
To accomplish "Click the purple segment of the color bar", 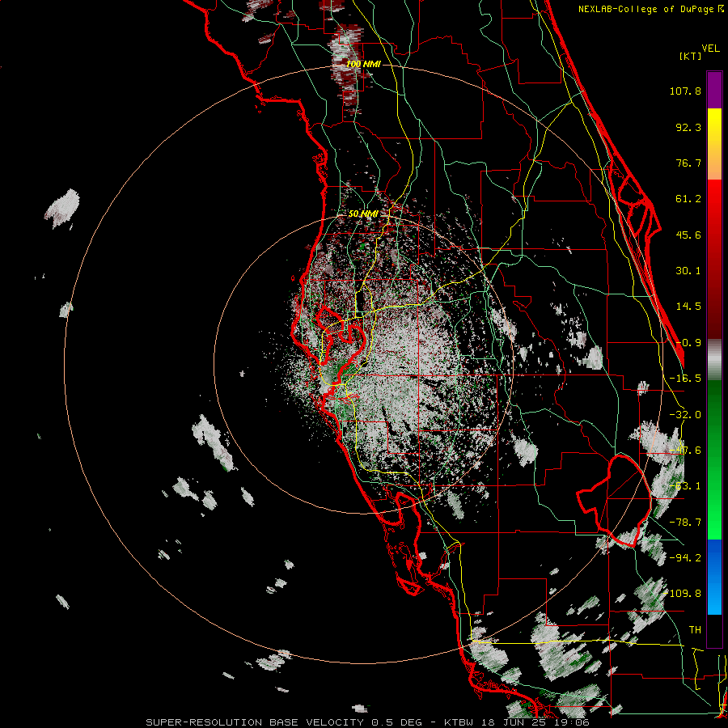I will (x=714, y=90).
